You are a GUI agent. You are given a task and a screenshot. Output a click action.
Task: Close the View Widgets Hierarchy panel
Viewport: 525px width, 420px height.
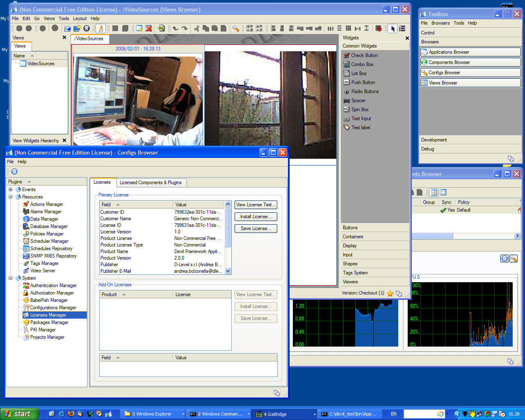pos(64,140)
